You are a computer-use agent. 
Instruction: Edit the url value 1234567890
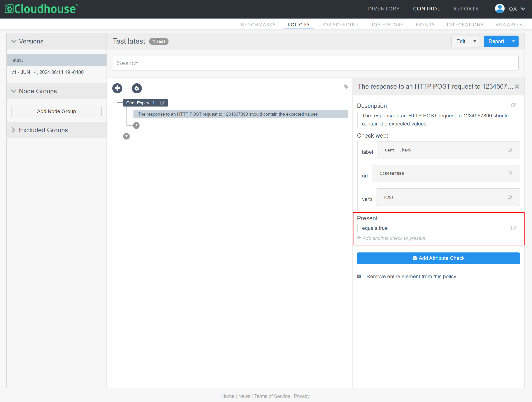510,173
